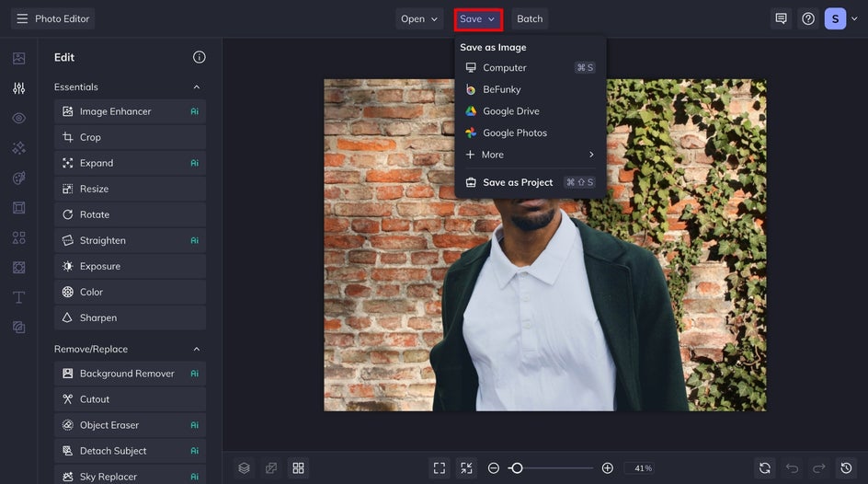Select fit to screen icon
The width and height of the screenshot is (868, 484).
(x=440, y=468)
